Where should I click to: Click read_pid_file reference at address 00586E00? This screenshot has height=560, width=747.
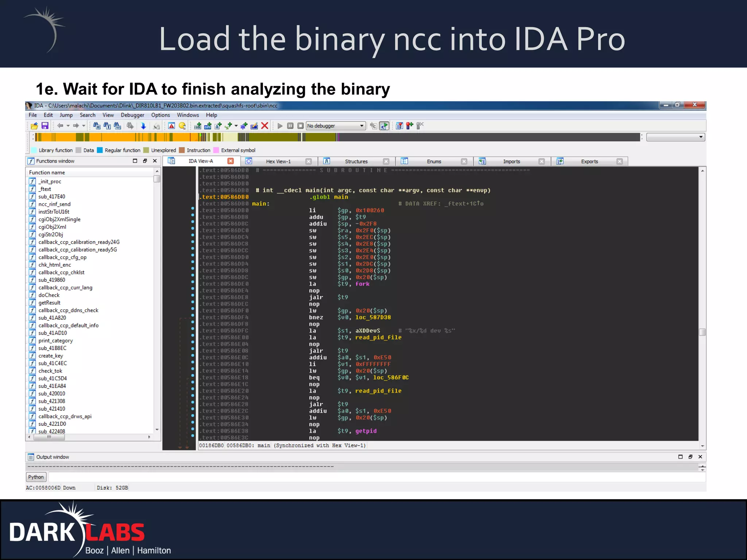click(378, 338)
